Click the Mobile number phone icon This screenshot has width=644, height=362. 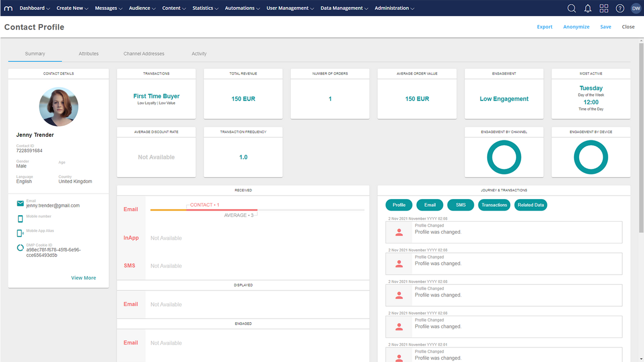click(x=20, y=219)
